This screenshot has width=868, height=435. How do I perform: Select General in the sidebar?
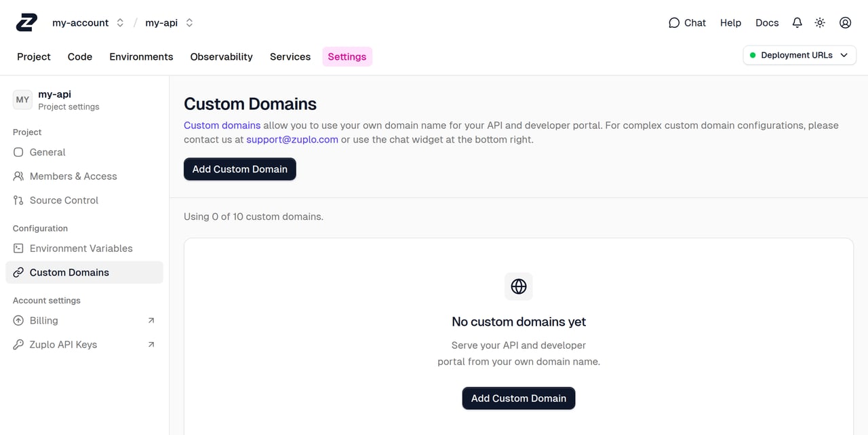(x=84, y=152)
